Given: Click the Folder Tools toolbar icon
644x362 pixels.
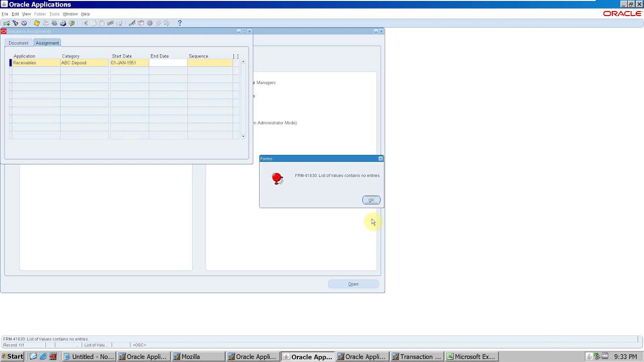Looking at the screenshot, I should pyautogui.click(x=167, y=23).
